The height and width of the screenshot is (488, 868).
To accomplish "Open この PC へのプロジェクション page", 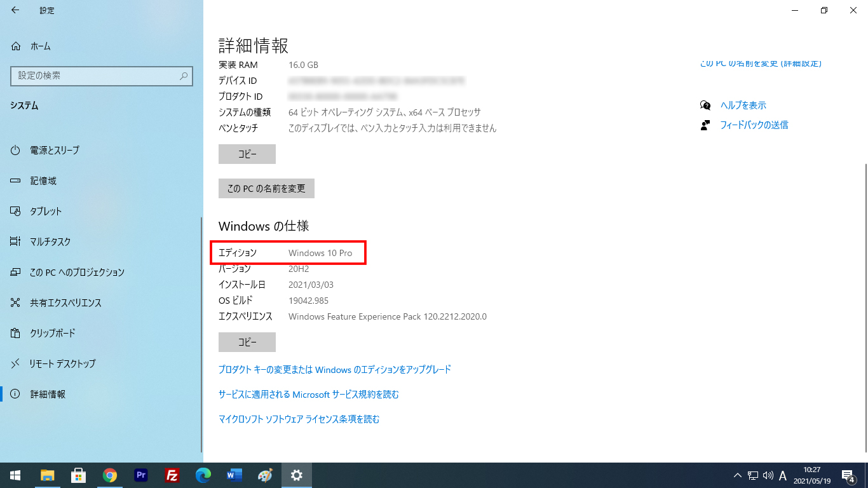I will coord(77,273).
